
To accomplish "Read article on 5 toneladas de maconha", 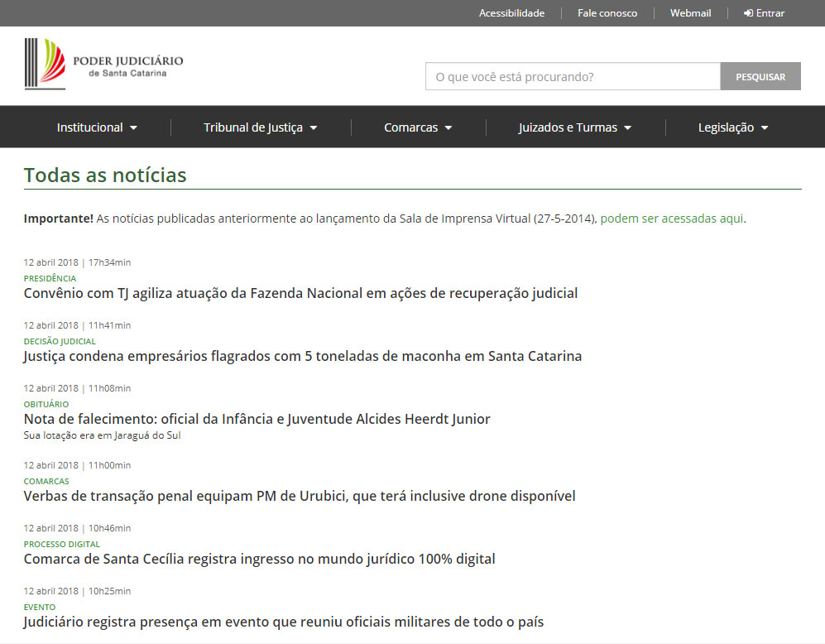I will (x=302, y=356).
